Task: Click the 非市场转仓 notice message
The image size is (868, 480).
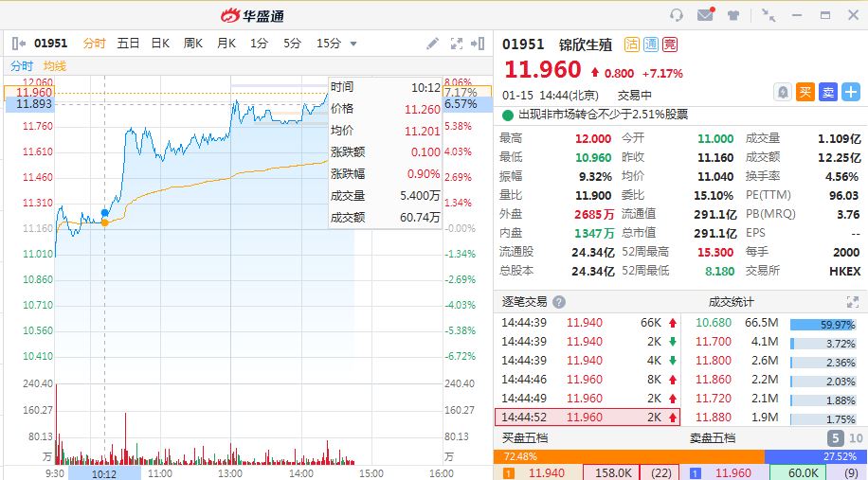Action: click(x=603, y=115)
